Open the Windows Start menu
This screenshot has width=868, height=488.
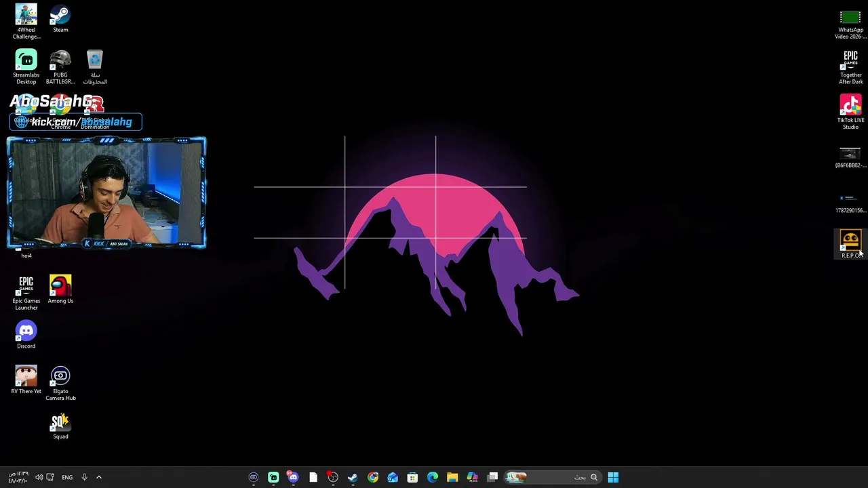613,477
